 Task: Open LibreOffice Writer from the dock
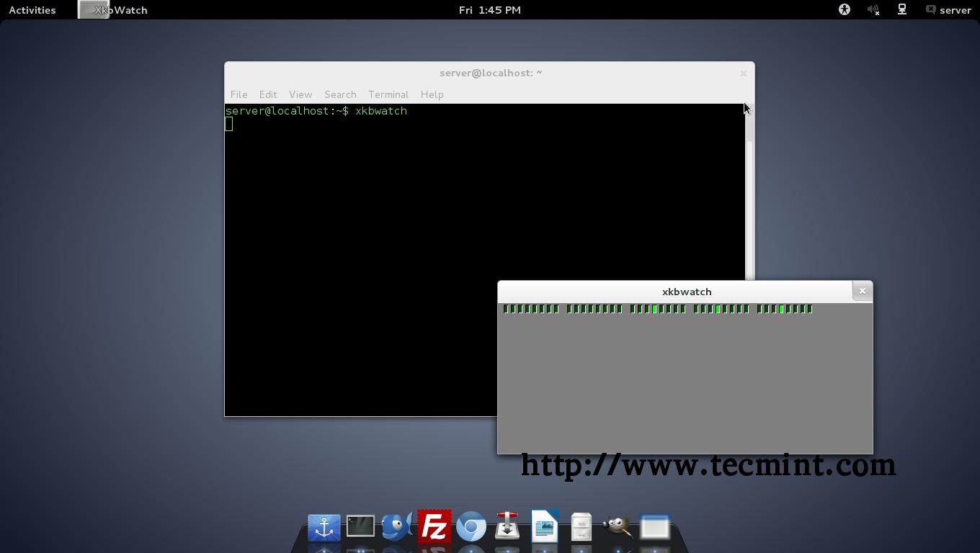coord(545,526)
